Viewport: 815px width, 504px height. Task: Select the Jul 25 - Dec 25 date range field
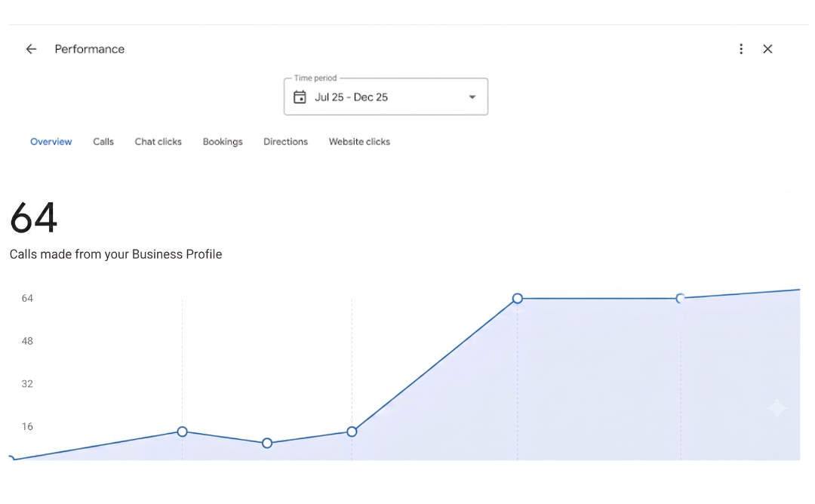[386, 97]
